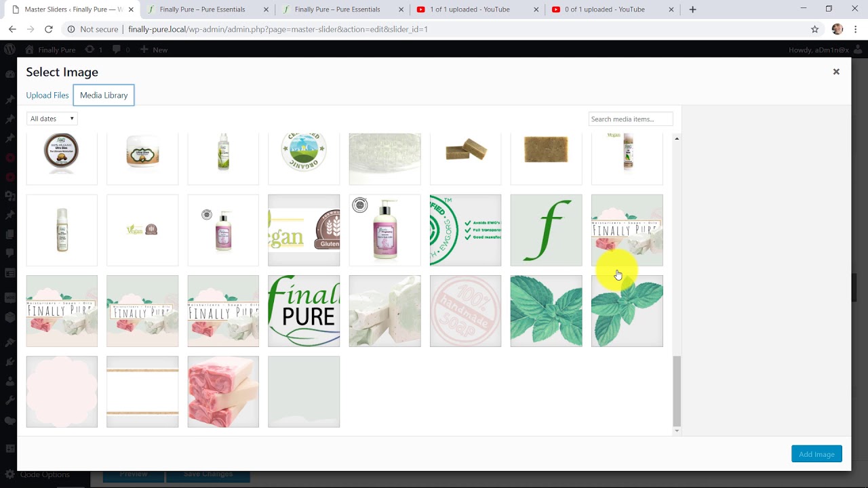Select the gray-background mint leaves thumbnail

tap(627, 311)
